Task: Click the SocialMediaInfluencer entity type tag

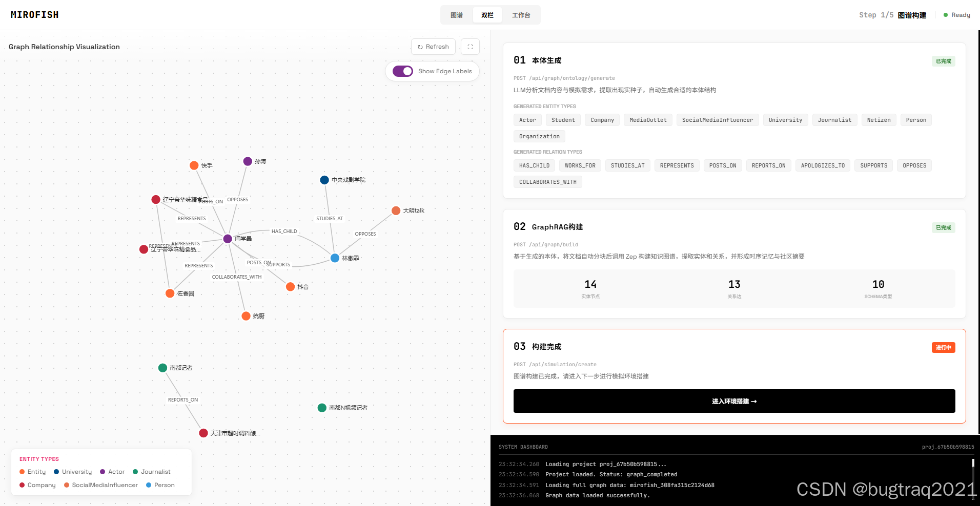Action: point(718,120)
